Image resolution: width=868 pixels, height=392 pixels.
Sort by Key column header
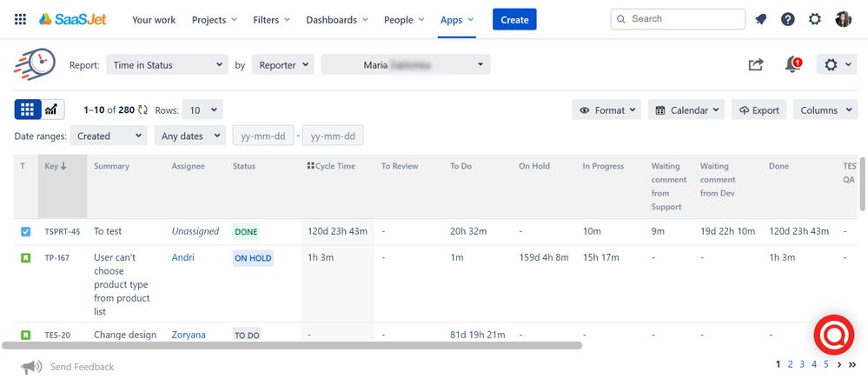point(62,186)
